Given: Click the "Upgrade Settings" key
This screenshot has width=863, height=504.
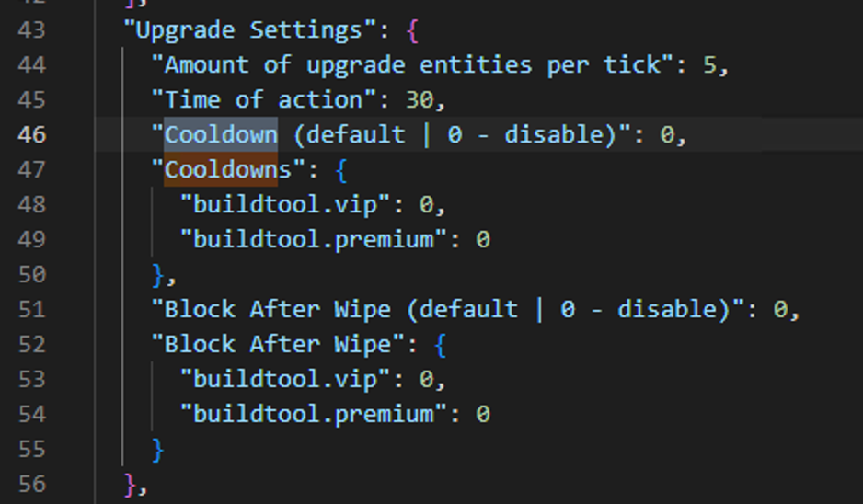Looking at the screenshot, I should (251, 29).
